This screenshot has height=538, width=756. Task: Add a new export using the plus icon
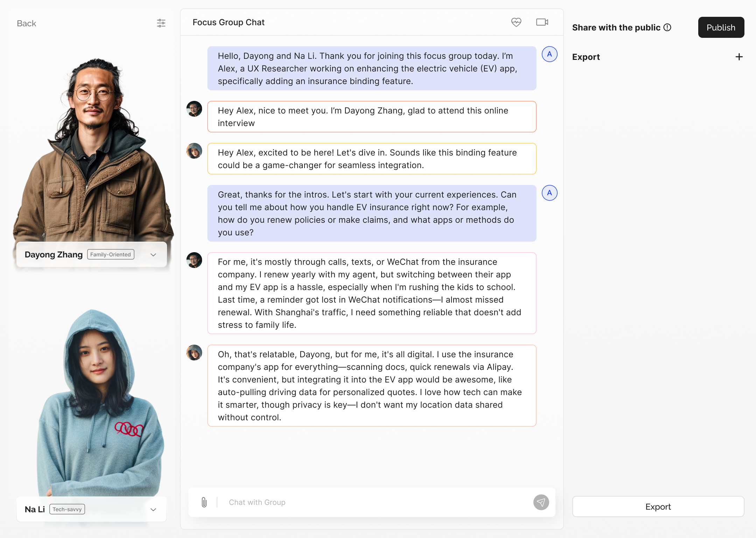[739, 56]
